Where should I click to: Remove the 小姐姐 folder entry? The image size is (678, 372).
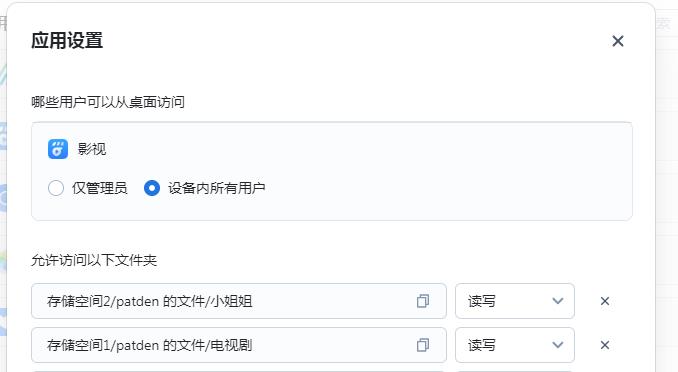pyautogui.click(x=605, y=301)
